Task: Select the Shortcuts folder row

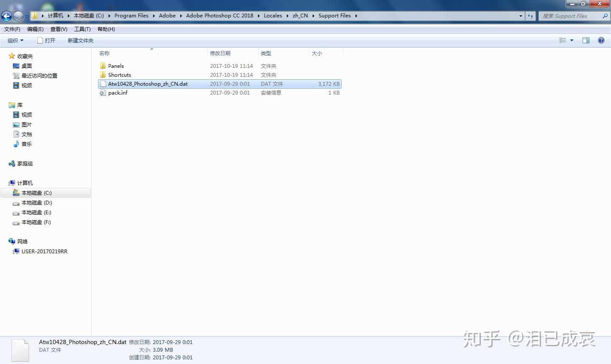Action: click(220, 75)
